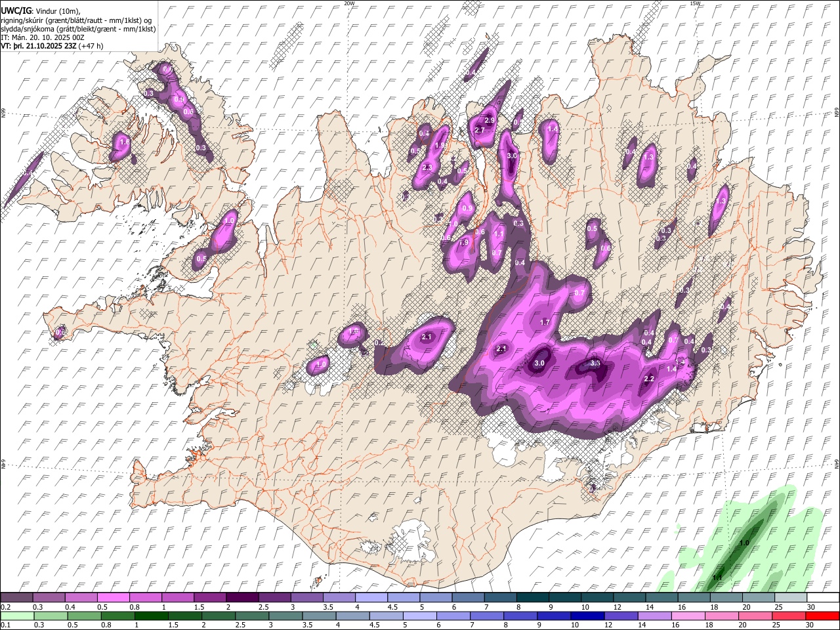Viewport: 840px width, 630px height.
Task: Pick top legend swatch between 0.5 and 0.8
Action: pos(114,597)
